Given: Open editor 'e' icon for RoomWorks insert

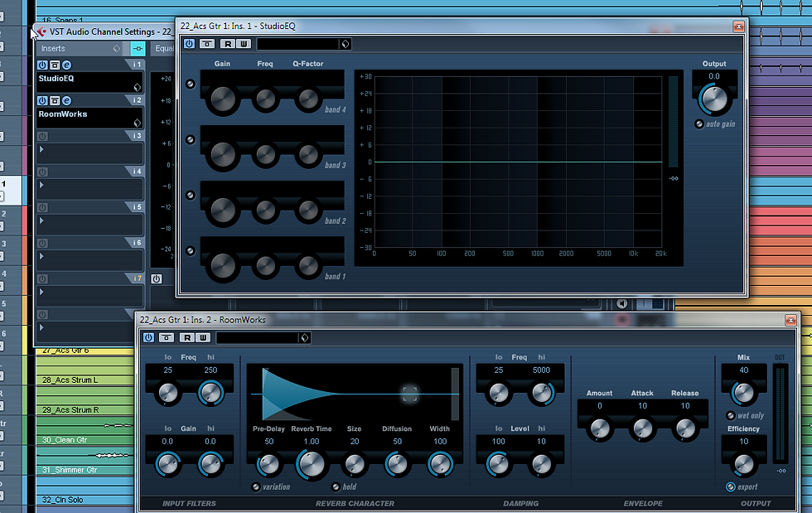Looking at the screenshot, I should (67, 100).
